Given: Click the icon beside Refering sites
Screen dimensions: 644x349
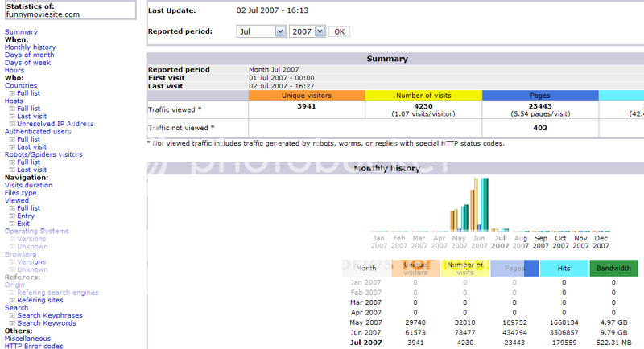Looking at the screenshot, I should coord(12,300).
